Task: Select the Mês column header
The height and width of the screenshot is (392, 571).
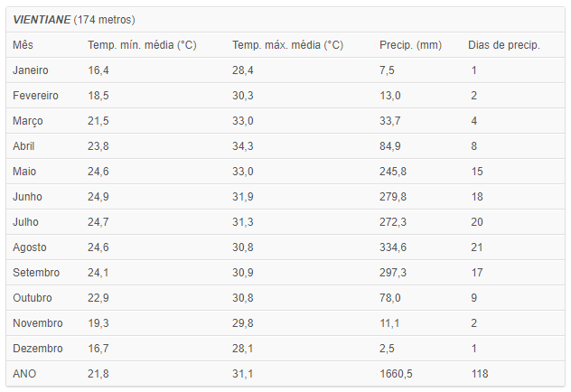Action: tap(23, 45)
